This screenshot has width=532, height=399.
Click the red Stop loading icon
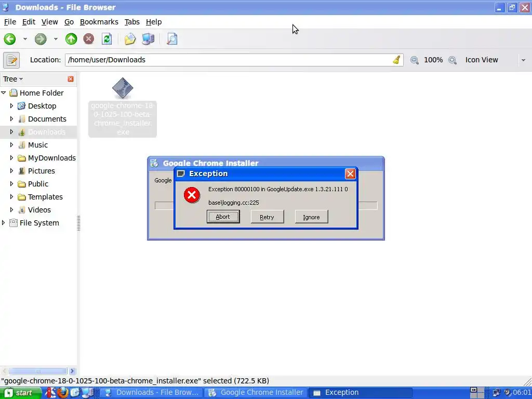[x=88, y=39]
